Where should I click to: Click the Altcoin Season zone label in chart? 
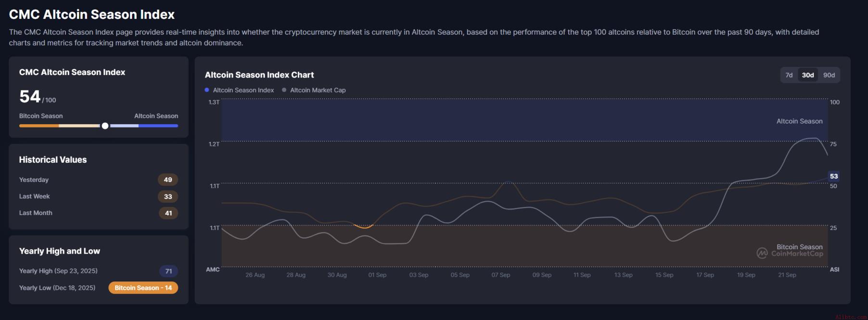pos(799,121)
